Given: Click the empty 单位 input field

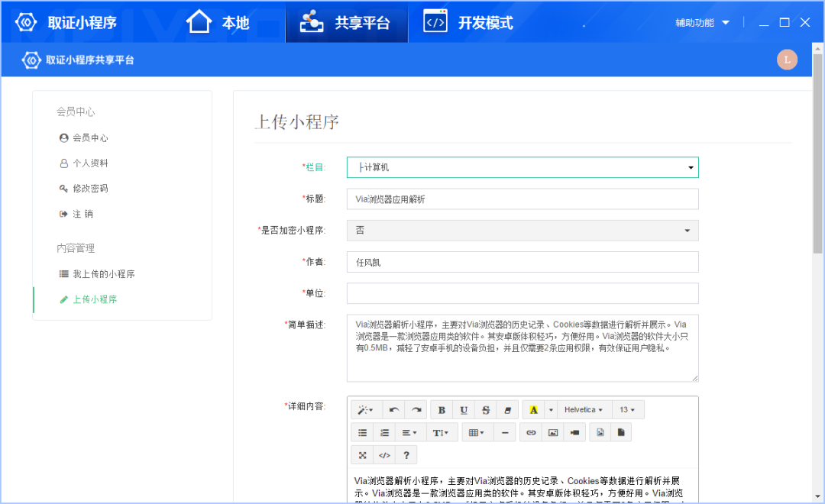Looking at the screenshot, I should pyautogui.click(x=522, y=293).
